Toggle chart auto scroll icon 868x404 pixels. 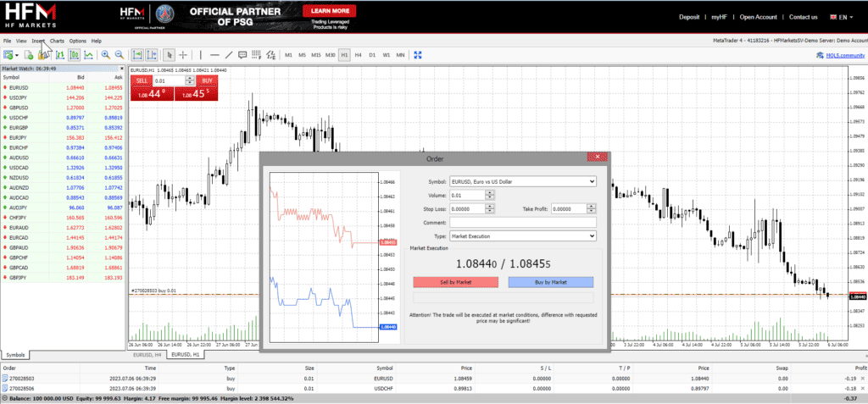click(136, 55)
